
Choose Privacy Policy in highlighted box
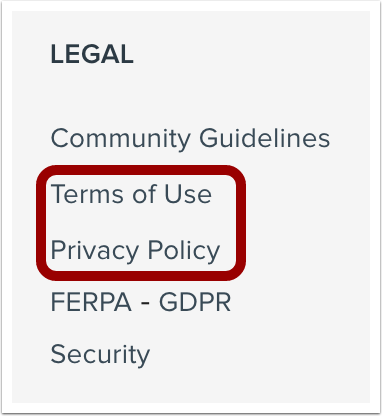point(135,251)
